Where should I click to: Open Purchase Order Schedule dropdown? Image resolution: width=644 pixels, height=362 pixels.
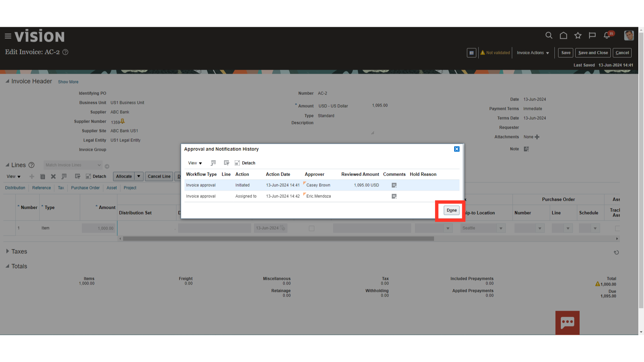[595, 228]
